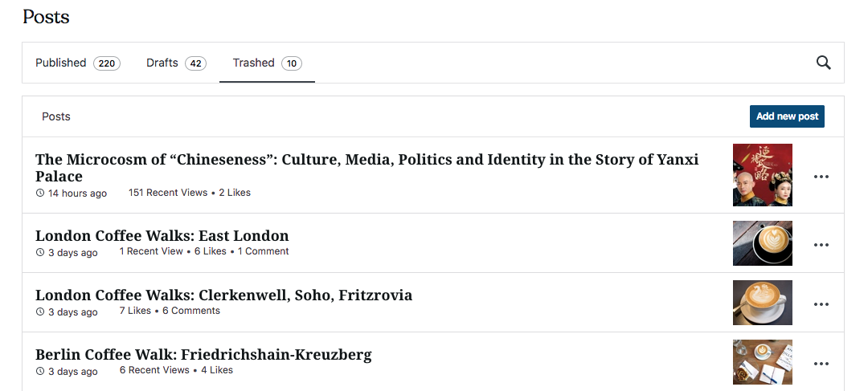Click East London latte art thumbnail

tap(762, 243)
